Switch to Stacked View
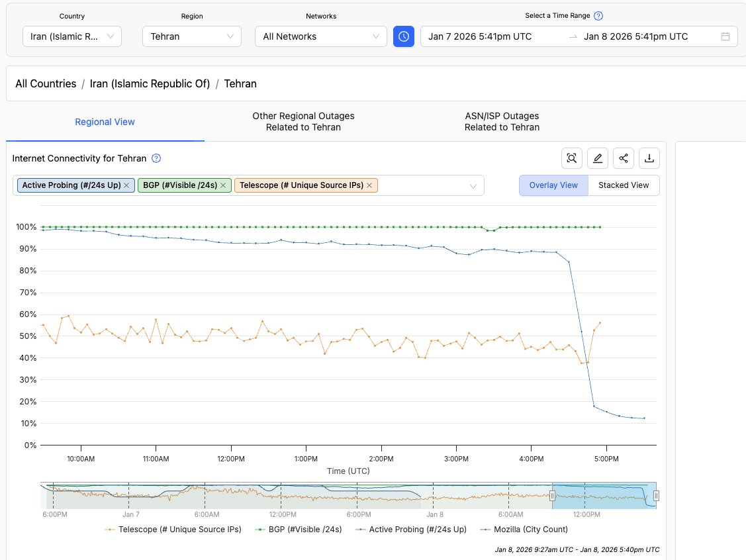The width and height of the screenshot is (746, 560). (x=624, y=185)
